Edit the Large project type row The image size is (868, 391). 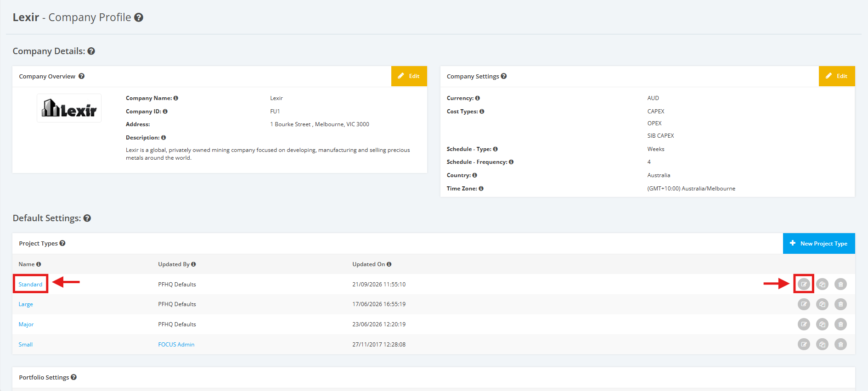(804, 304)
